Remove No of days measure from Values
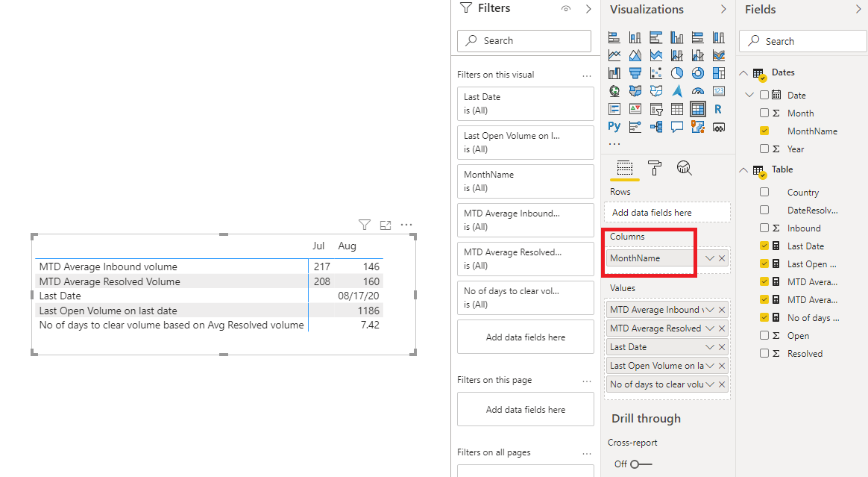Viewport: 868px width, 477px height. [722, 384]
